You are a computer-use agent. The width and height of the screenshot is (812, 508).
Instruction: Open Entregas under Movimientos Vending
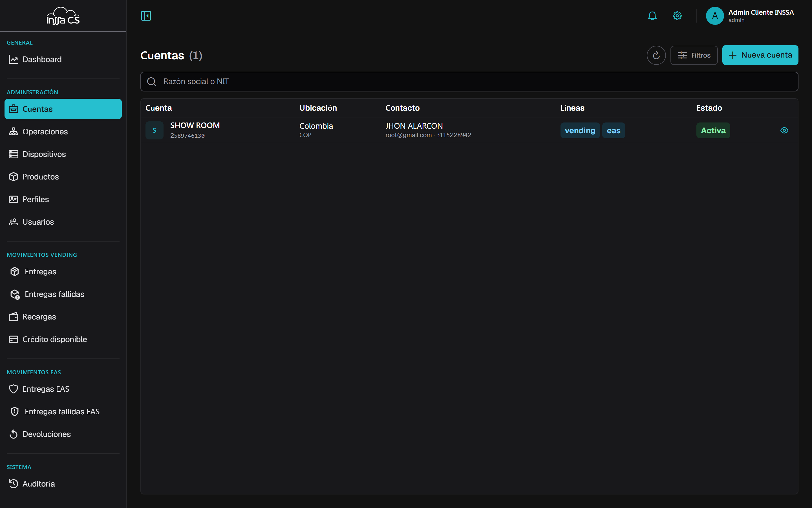[63, 271]
